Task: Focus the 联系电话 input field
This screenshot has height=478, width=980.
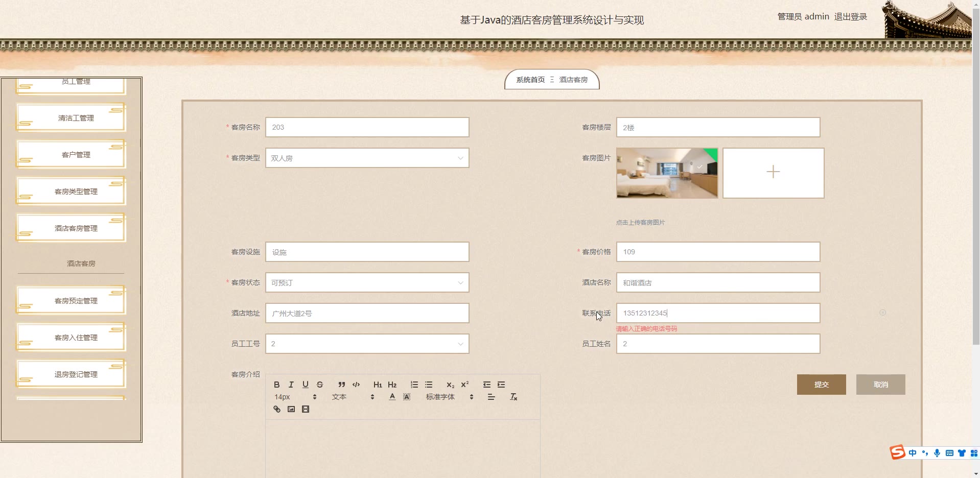Action: point(718,313)
